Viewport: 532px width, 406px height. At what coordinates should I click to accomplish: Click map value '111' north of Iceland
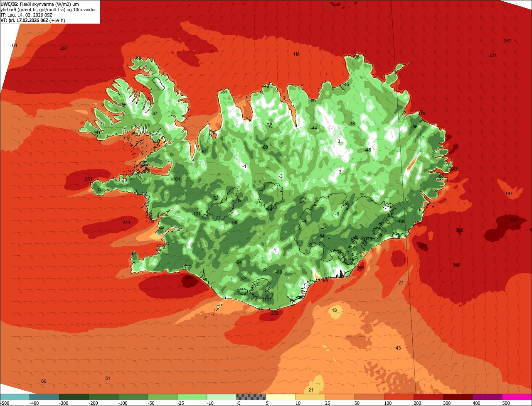296,54
